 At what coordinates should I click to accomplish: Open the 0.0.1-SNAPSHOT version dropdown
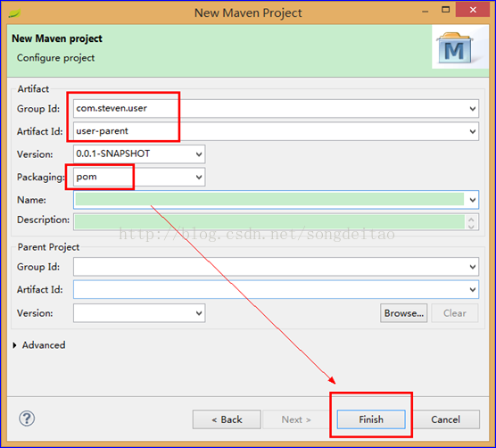point(199,154)
